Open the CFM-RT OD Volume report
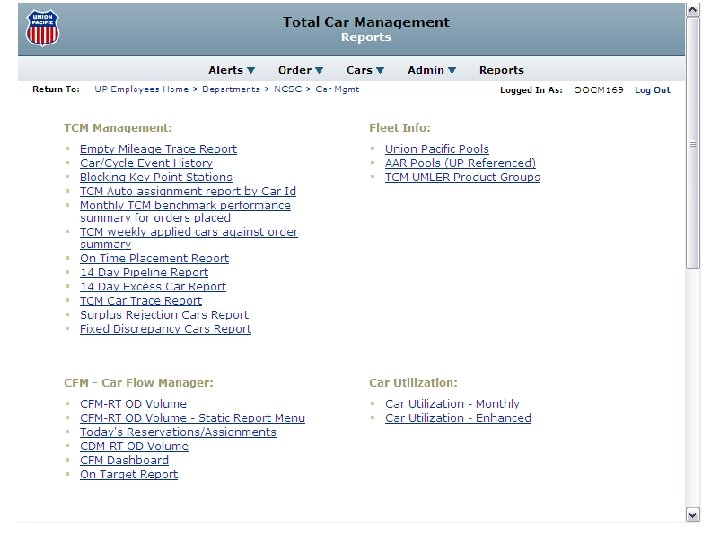 (133, 404)
